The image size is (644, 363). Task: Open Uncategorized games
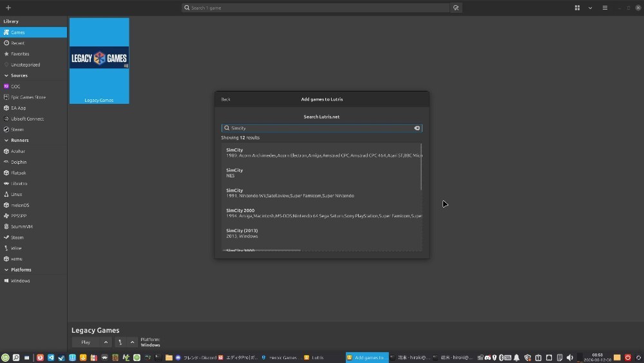click(33, 64)
